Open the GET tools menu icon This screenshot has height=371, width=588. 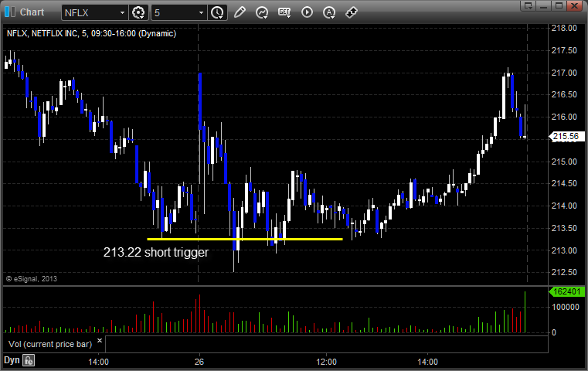pyautogui.click(x=284, y=12)
